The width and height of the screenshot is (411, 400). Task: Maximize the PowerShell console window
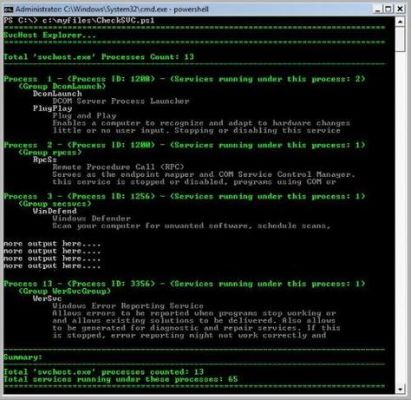pos(389,9)
